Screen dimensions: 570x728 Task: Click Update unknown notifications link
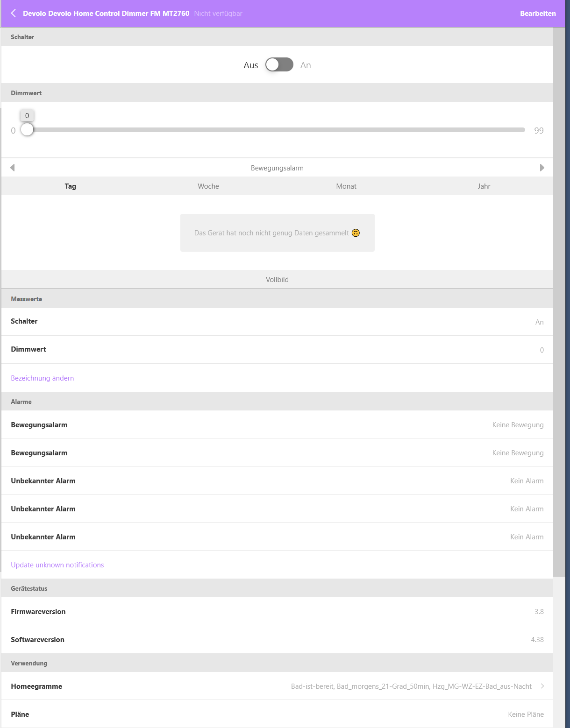[x=57, y=565]
